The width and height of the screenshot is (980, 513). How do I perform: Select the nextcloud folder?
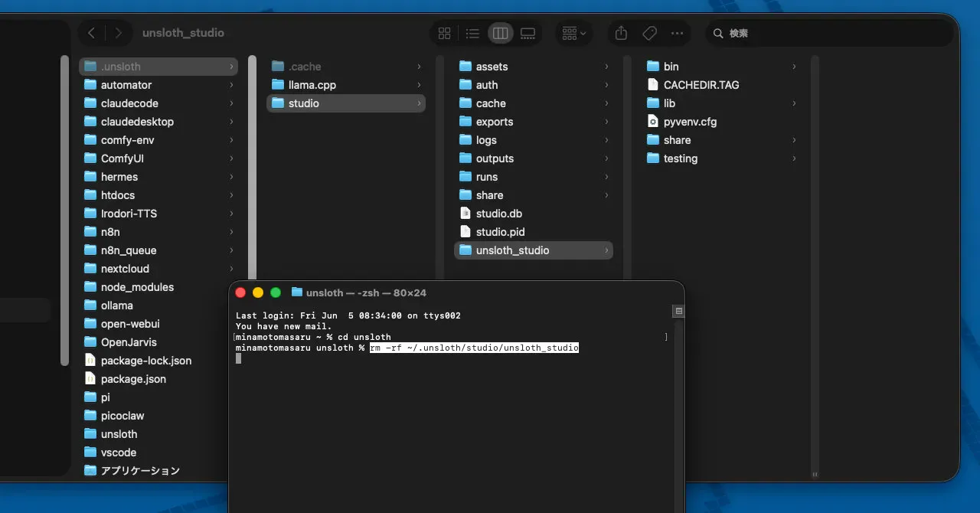click(x=158, y=269)
